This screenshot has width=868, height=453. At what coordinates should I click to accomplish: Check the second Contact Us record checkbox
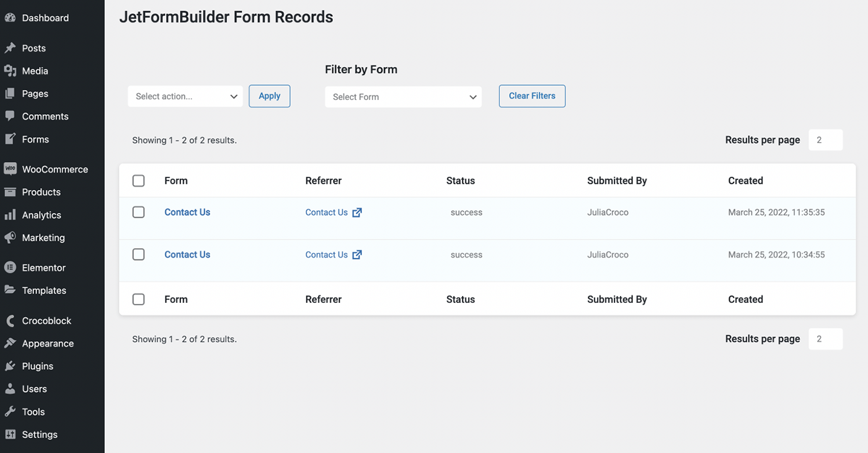coord(138,254)
